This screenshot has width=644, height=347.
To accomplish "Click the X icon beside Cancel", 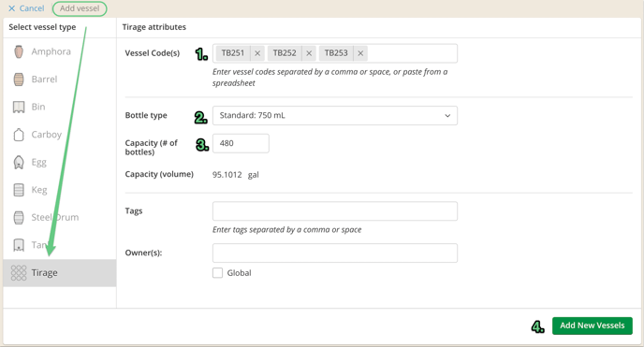I will pos(12,8).
